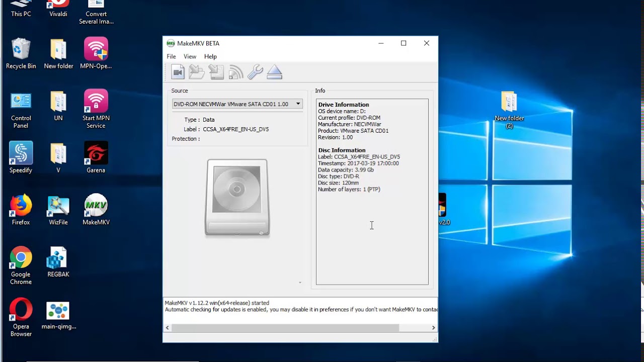The height and width of the screenshot is (362, 644).
Task: Click 'Timestamp: 2017-03-19 17:00:00' text
Action: pyautogui.click(x=358, y=163)
